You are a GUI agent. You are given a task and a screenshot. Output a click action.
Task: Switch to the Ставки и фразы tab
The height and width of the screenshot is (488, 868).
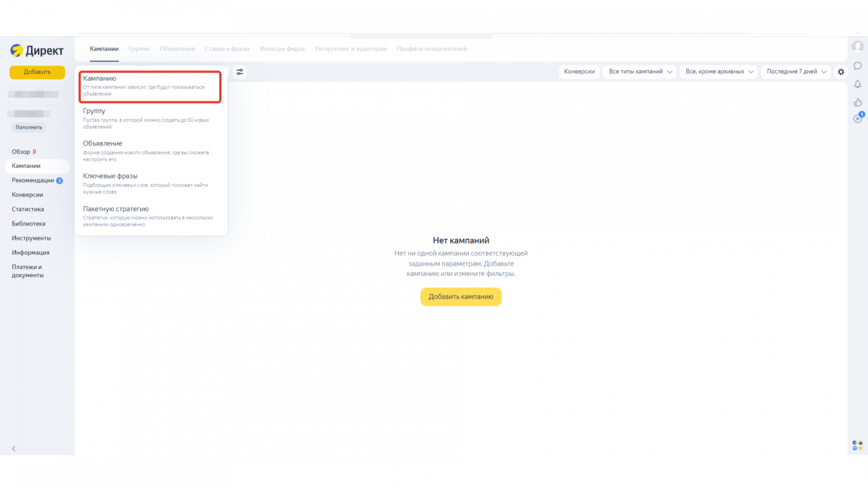coord(227,49)
